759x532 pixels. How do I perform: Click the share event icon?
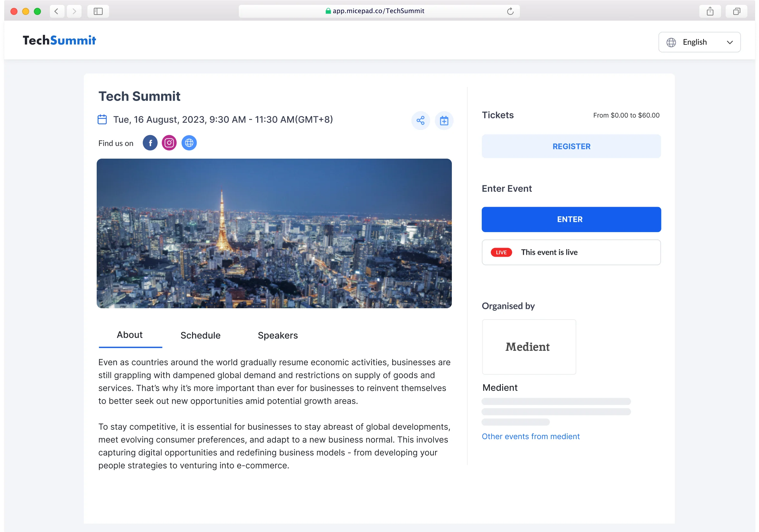click(x=420, y=120)
